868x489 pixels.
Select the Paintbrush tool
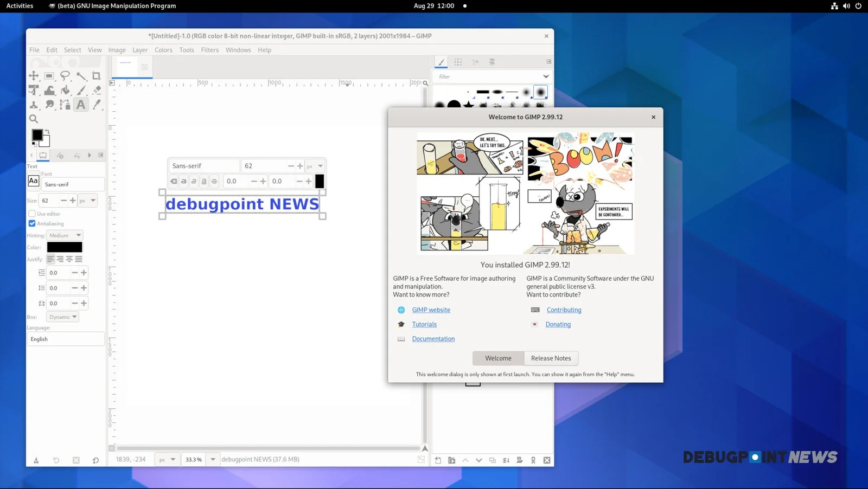coord(81,90)
